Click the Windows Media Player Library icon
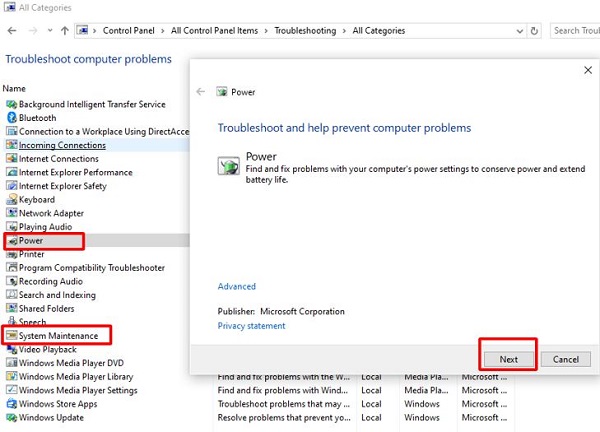The height and width of the screenshot is (432, 600). (12, 377)
